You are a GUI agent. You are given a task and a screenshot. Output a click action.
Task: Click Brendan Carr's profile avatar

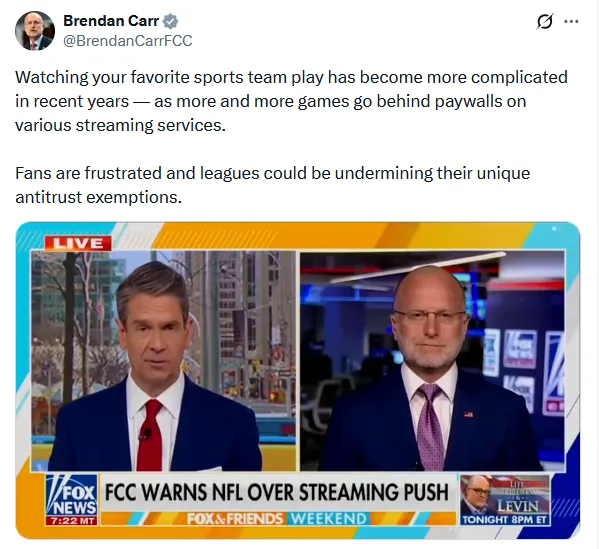pyautogui.click(x=35, y=31)
